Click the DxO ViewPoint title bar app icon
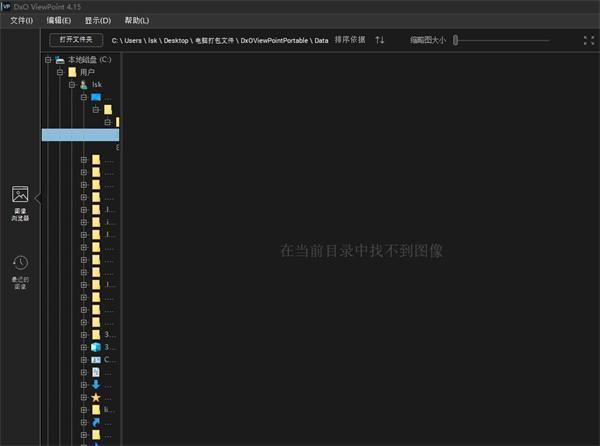Screen dimensions: 600x446 [x=6, y=7]
